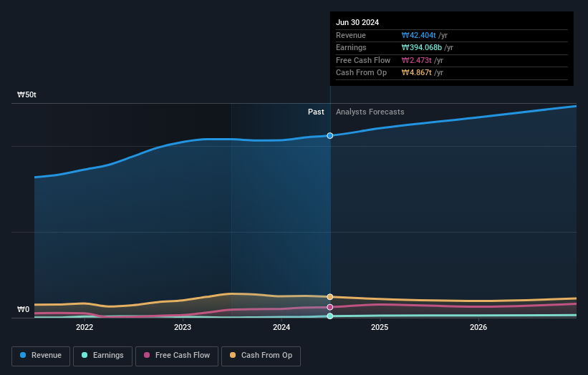Click the ₩0 y-axis label
The height and width of the screenshot is (375, 588).
pyautogui.click(x=23, y=309)
